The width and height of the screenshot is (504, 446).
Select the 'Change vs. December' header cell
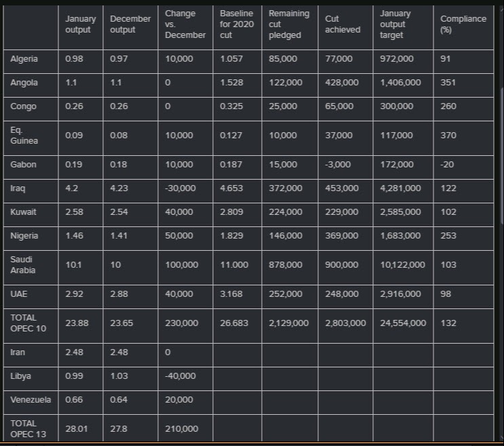click(x=185, y=24)
